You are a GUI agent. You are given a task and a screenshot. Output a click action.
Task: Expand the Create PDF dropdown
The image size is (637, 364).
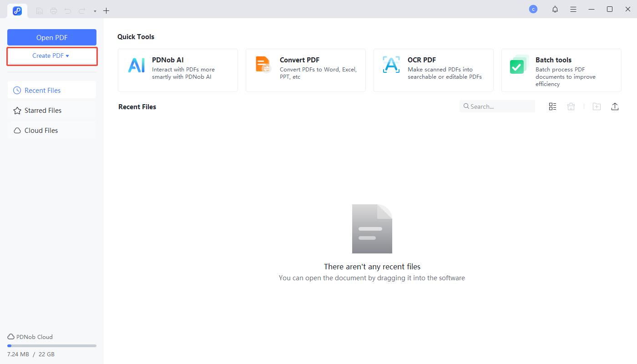click(x=52, y=56)
